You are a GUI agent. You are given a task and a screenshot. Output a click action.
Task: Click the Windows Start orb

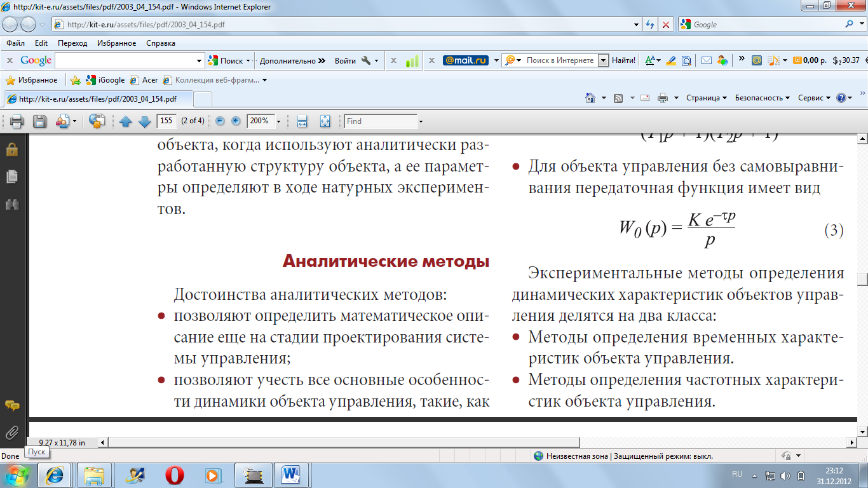[x=17, y=475]
